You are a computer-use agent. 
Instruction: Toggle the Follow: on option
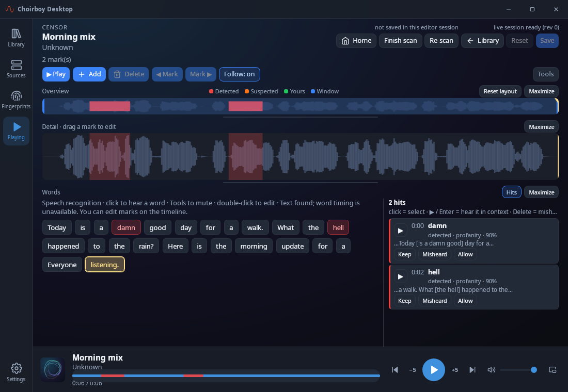click(x=240, y=74)
